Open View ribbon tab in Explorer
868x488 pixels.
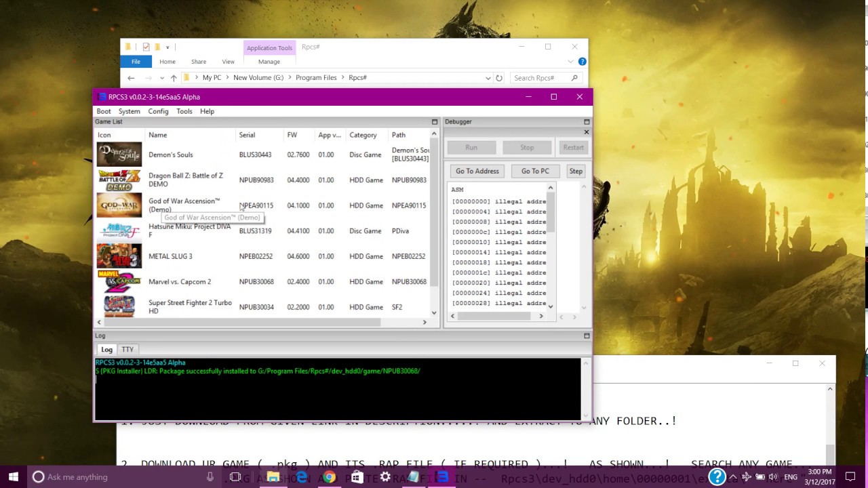coord(228,62)
